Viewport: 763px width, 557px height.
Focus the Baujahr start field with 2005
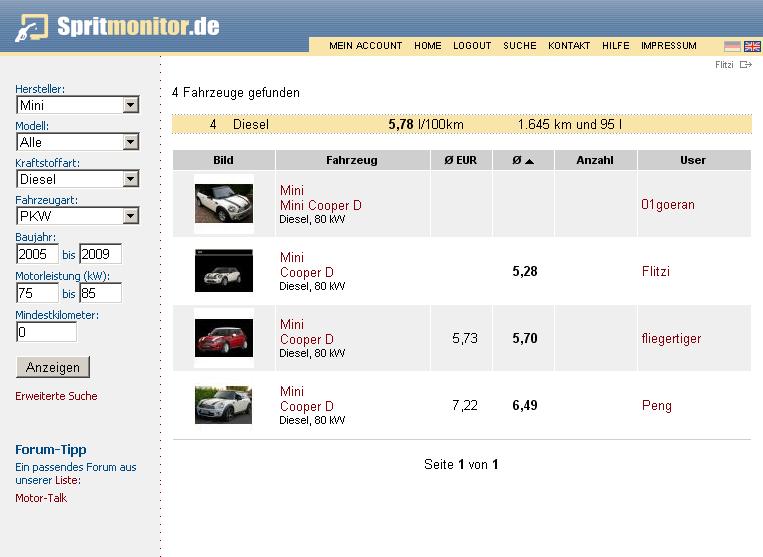[x=37, y=255]
